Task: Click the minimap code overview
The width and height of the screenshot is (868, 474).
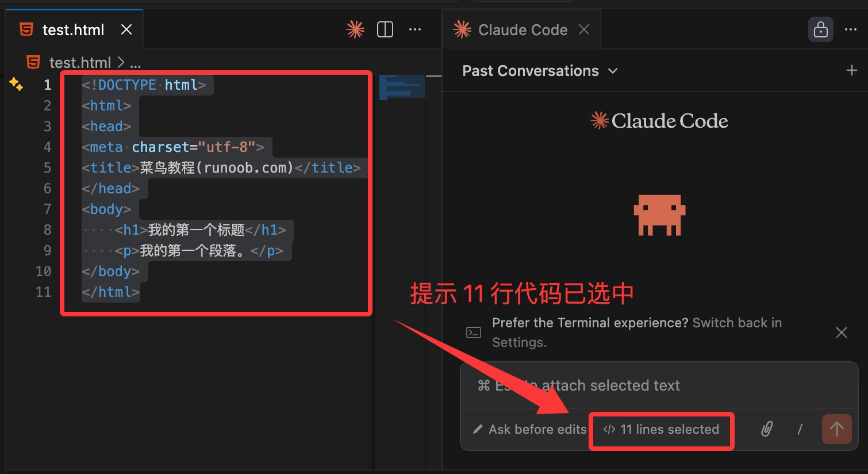Action: coord(402,86)
